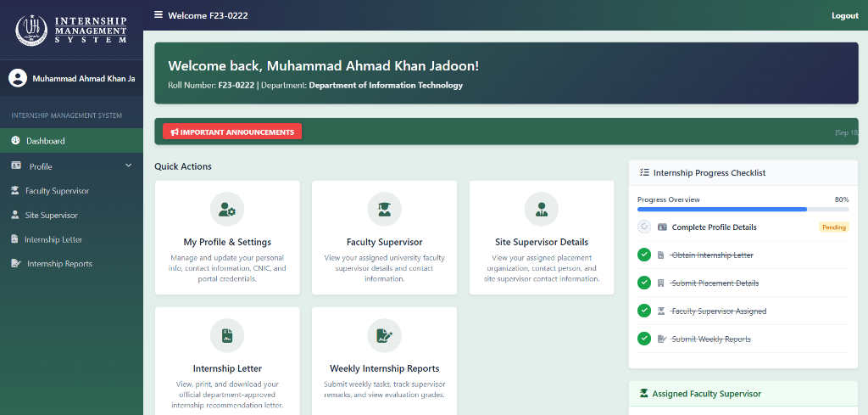
Task: Click pending spinner beside Complete Profile Details
Action: pyautogui.click(x=644, y=227)
